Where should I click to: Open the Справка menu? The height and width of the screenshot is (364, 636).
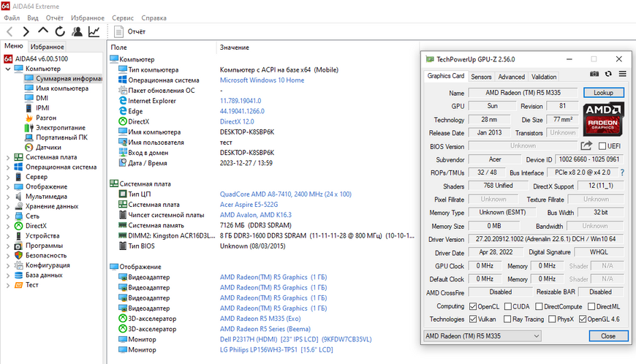[x=154, y=18]
